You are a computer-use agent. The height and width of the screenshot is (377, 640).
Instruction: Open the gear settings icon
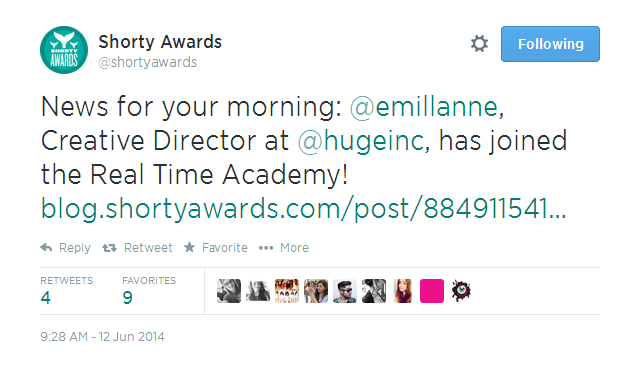(479, 44)
